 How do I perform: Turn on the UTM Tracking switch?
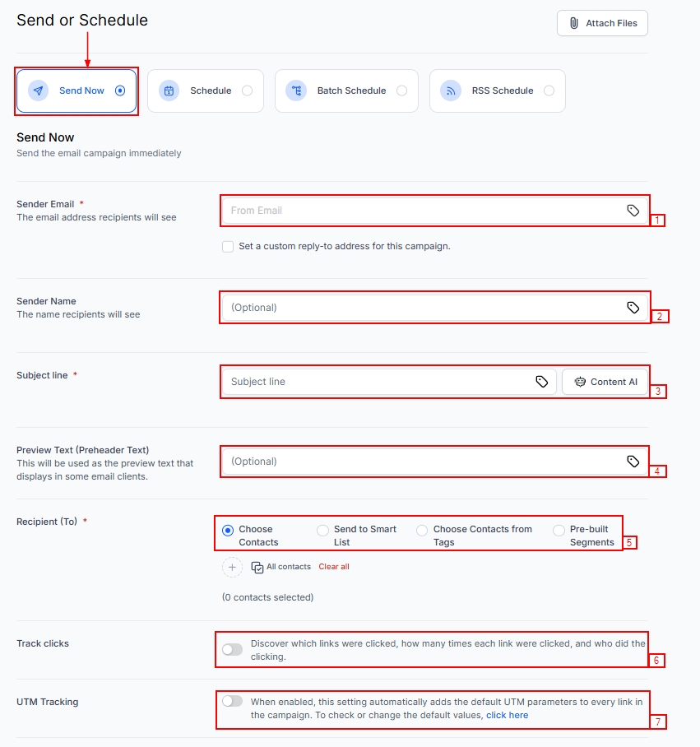point(233,701)
